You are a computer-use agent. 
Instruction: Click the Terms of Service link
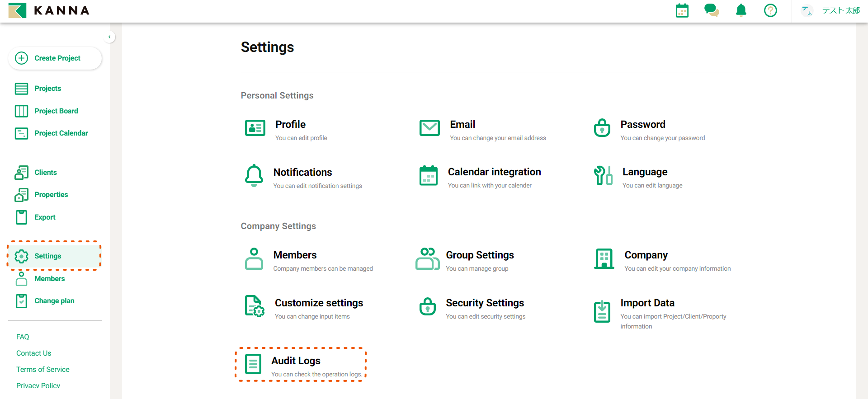[43, 370]
